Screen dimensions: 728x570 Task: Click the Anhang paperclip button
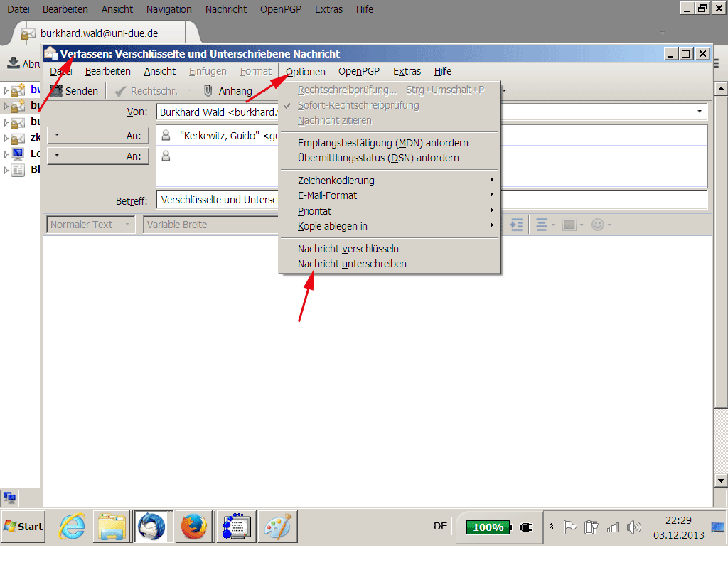point(227,91)
